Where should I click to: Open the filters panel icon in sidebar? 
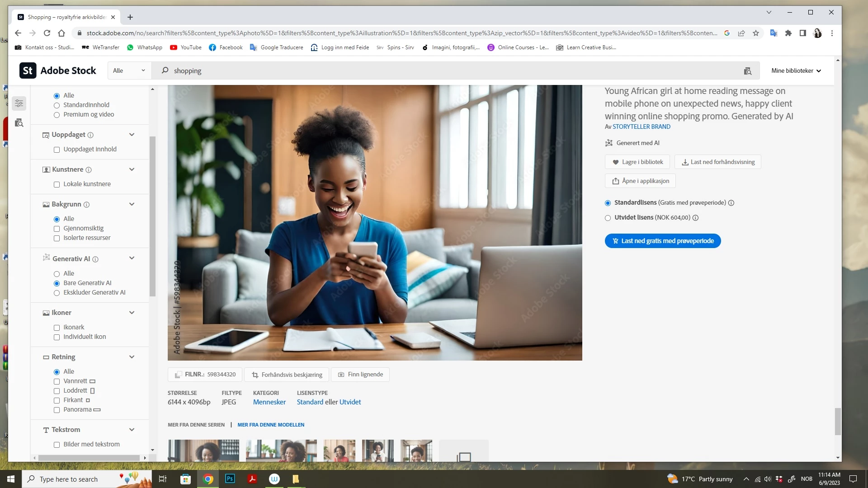19,103
